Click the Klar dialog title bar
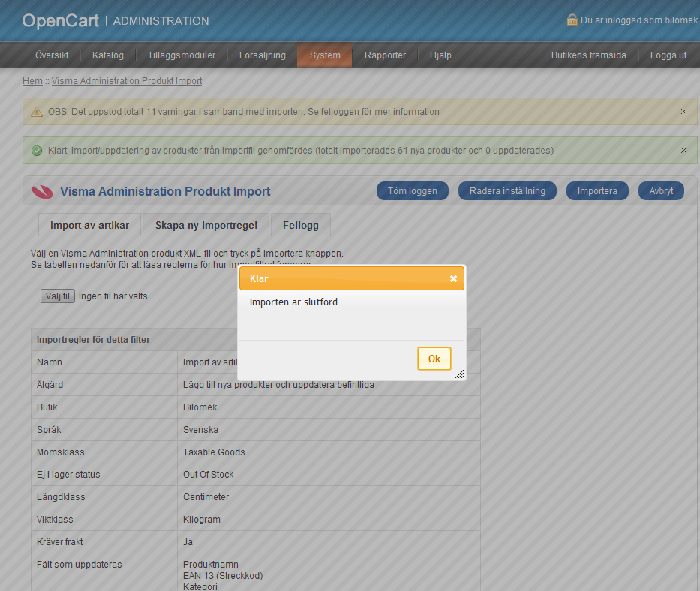Image resolution: width=700 pixels, height=591 pixels. [x=352, y=278]
